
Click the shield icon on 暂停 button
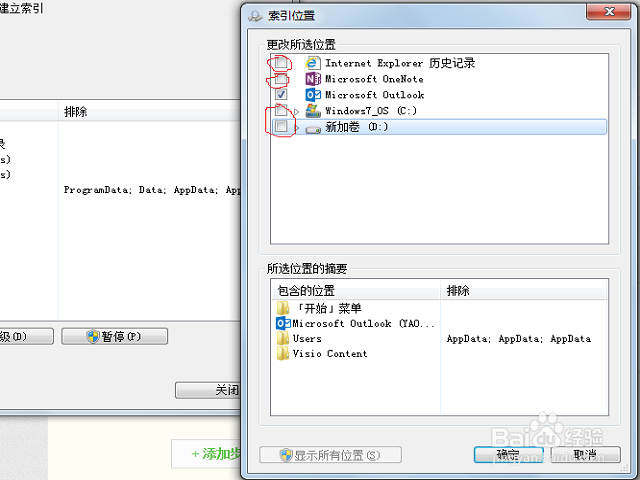93,336
